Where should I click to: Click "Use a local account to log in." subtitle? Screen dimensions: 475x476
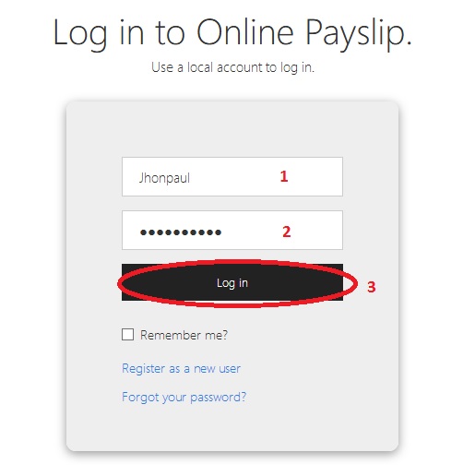tap(232, 67)
